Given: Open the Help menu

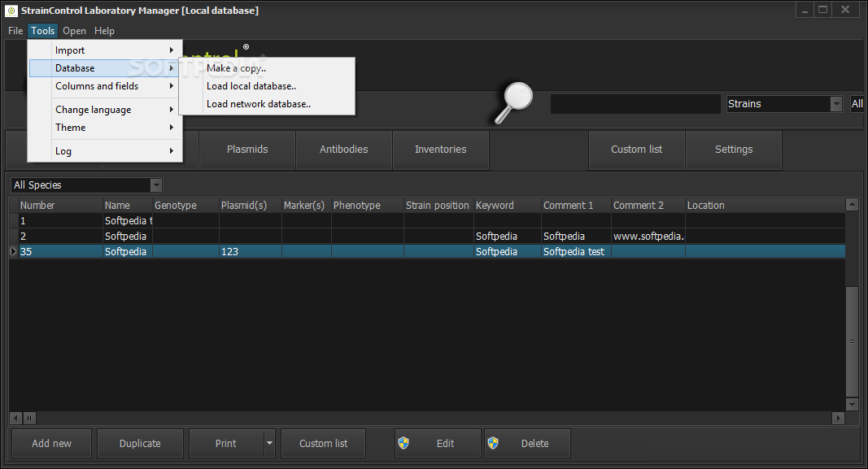Looking at the screenshot, I should point(104,31).
